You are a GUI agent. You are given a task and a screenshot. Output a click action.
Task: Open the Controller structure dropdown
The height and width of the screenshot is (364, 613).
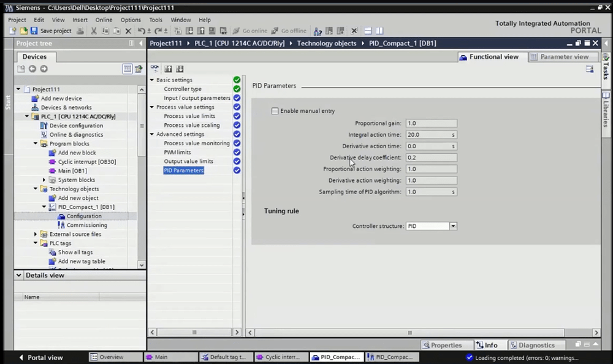[x=453, y=226]
